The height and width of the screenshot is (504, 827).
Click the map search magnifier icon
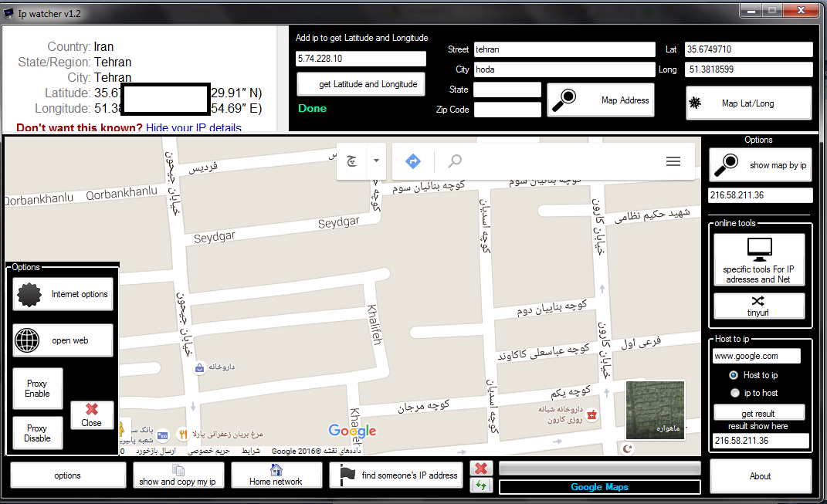[x=455, y=161]
